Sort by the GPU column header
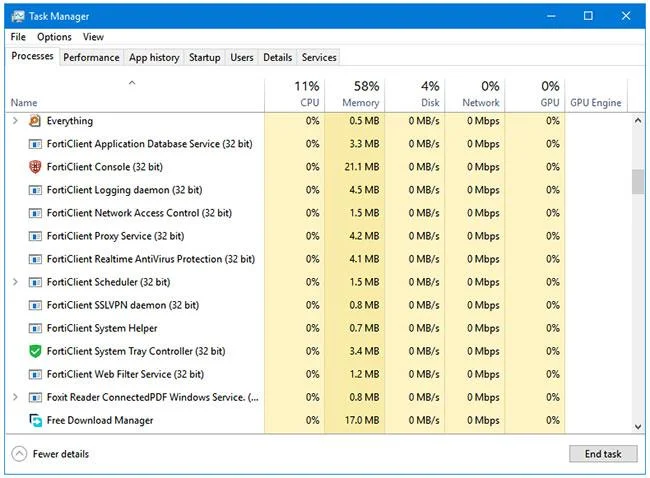Image resolution: width=650 pixels, height=478 pixels. 535,95
